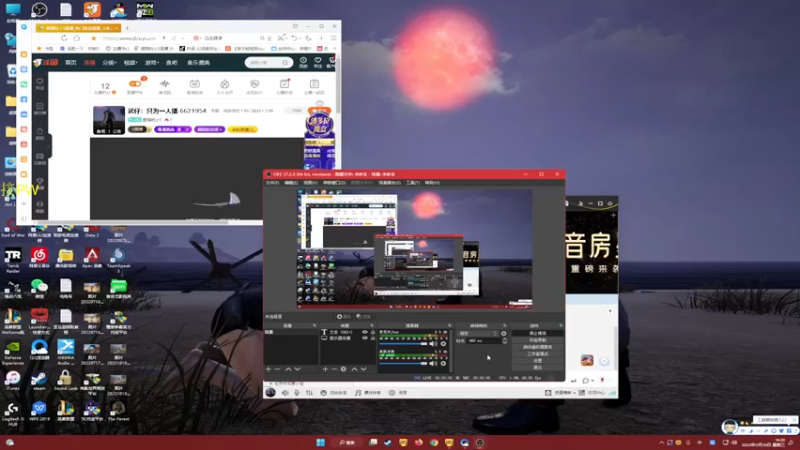
Task: Adjust second mixer channel volume slider
Action: (403, 363)
